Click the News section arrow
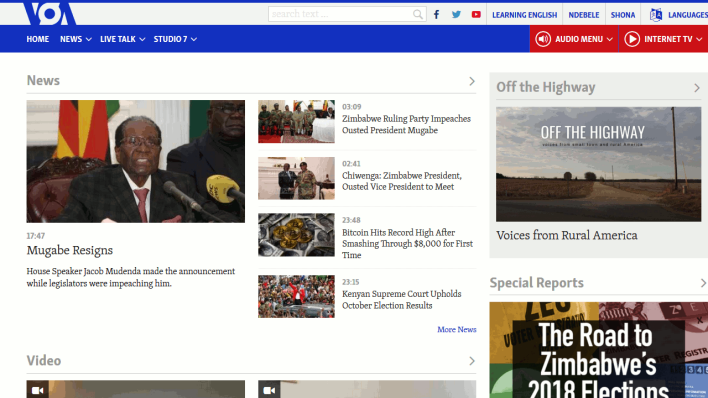This screenshot has width=708, height=398. 472,81
